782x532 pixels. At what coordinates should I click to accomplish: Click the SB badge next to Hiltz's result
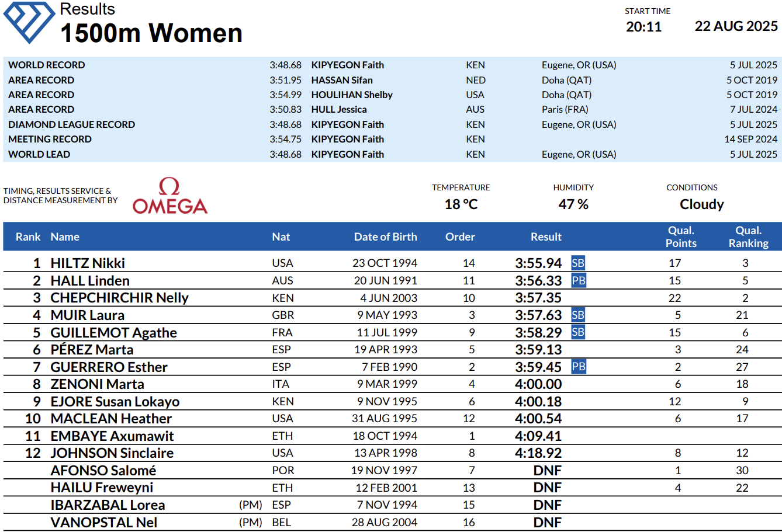tap(578, 263)
